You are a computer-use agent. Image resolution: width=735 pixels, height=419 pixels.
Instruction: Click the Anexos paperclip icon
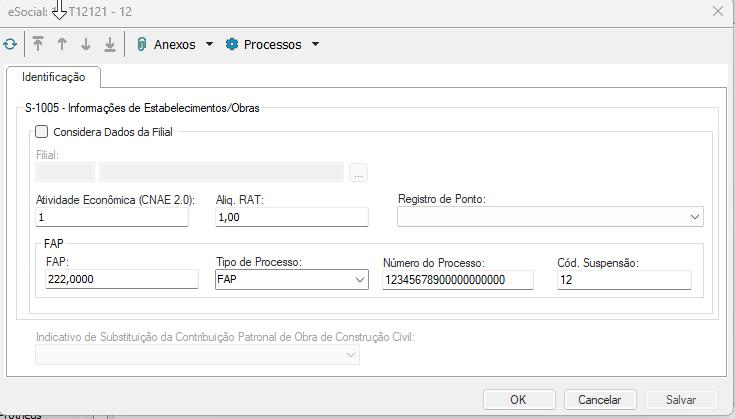(x=142, y=44)
